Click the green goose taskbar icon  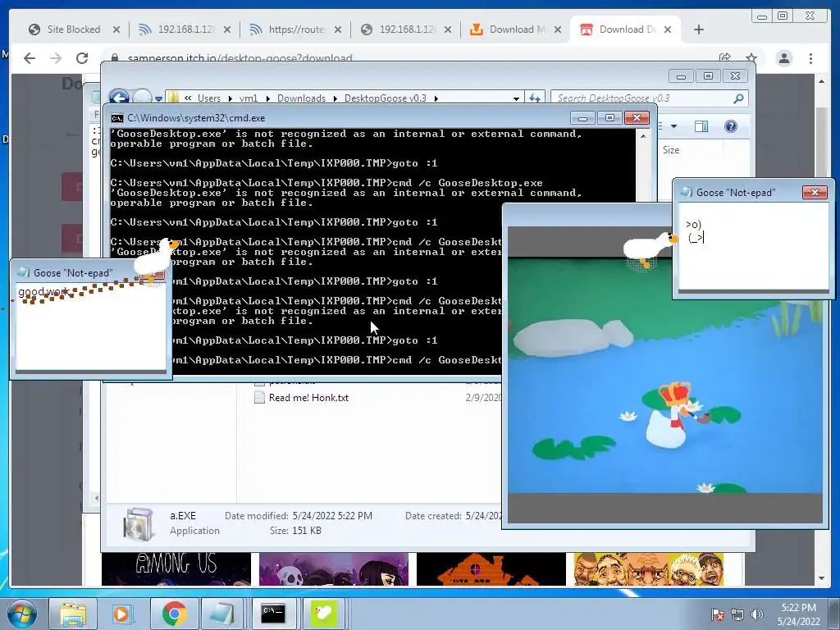[323, 614]
